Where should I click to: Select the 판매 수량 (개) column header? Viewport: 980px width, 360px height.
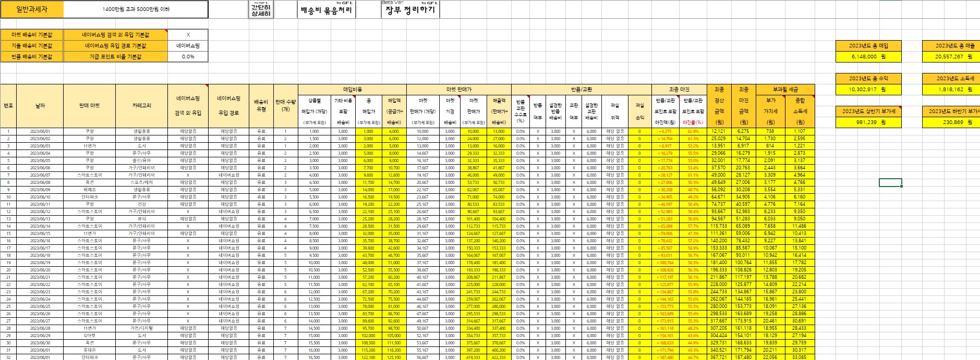pos(286,106)
